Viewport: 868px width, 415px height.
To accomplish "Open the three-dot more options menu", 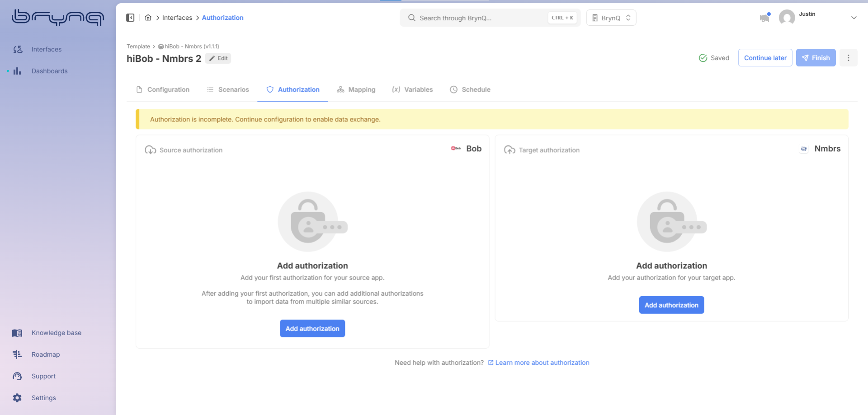I will (848, 58).
